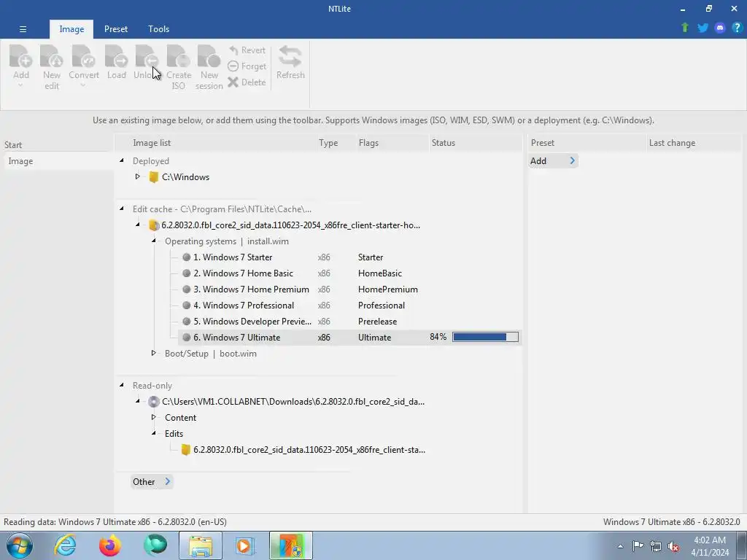This screenshot has height=560, width=747.
Task: Click the ISO disc icon in Read-only
Action: pyautogui.click(x=153, y=402)
